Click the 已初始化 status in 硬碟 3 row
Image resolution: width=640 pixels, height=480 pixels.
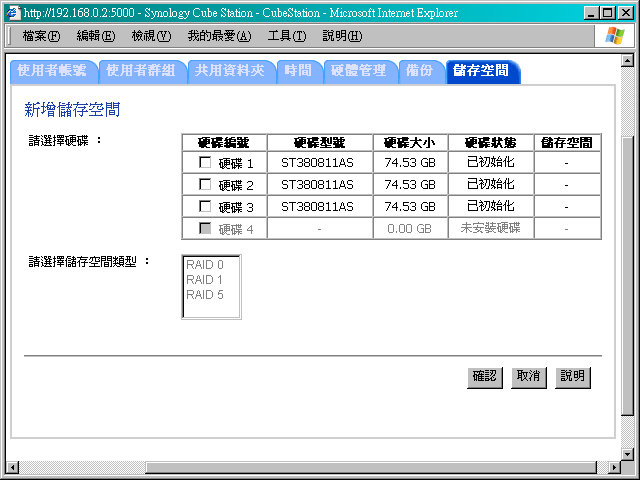pyautogui.click(x=491, y=206)
